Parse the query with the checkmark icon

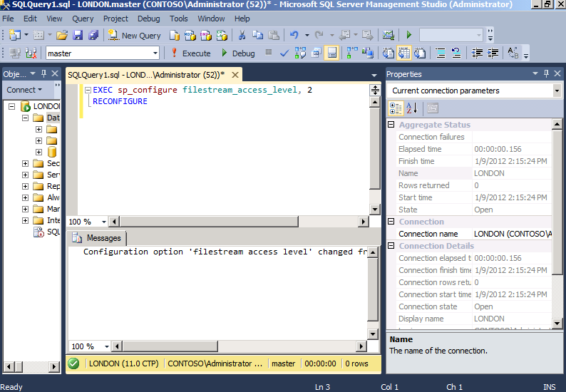(284, 53)
